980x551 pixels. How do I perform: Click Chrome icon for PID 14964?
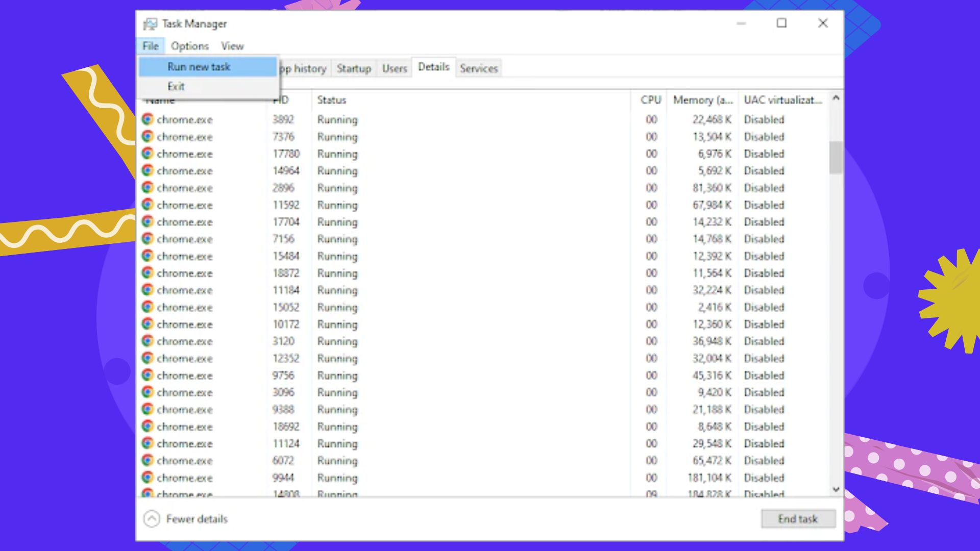click(148, 170)
